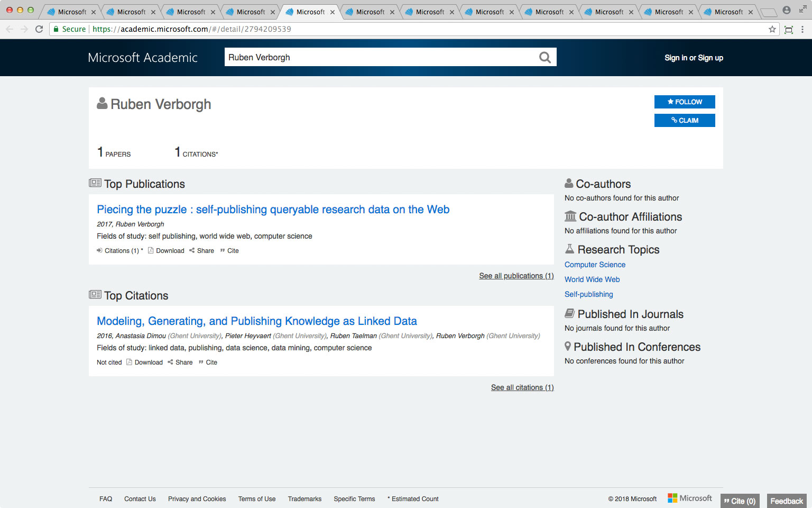The width and height of the screenshot is (812, 508).
Task: Bookmark this page with the star icon
Action: [x=772, y=29]
